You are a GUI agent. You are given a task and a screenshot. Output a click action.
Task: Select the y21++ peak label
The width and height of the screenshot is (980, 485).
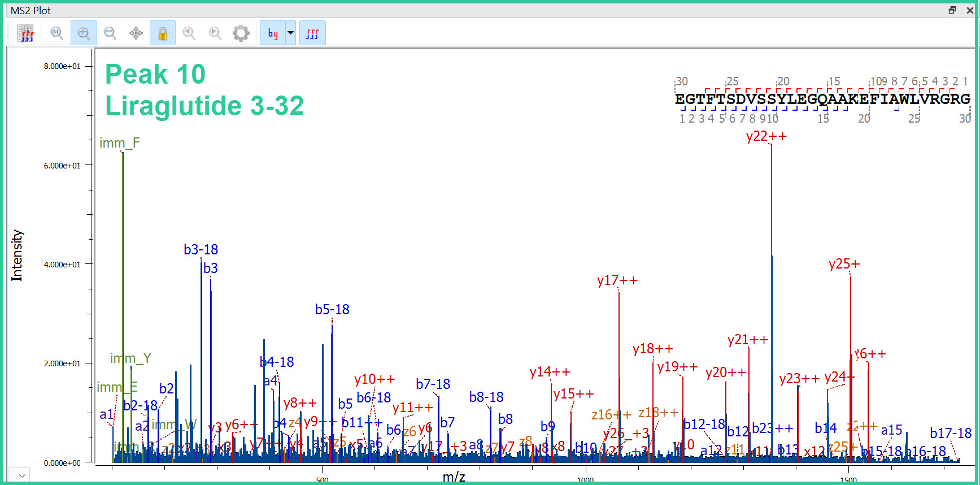[x=748, y=340]
